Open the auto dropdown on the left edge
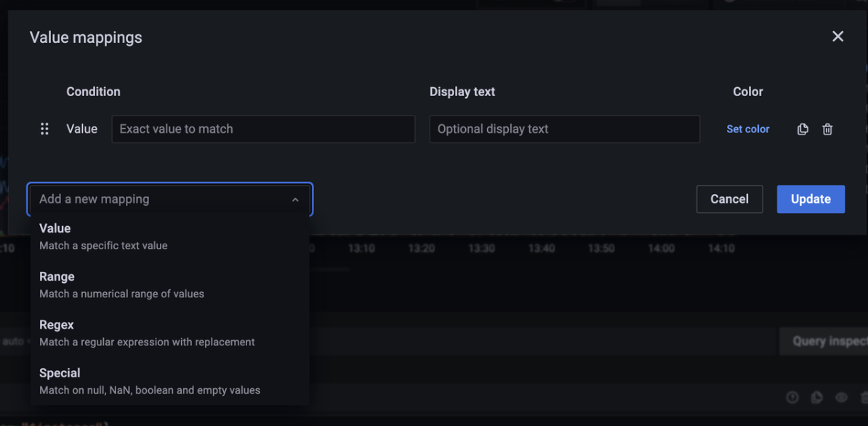The width and height of the screenshot is (868, 426). point(13,341)
